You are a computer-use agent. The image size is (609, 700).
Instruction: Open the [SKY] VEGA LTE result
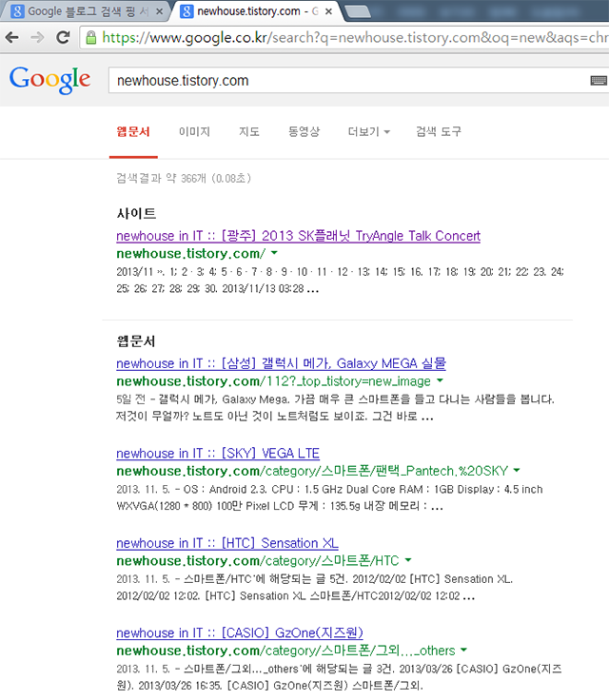click(218, 453)
